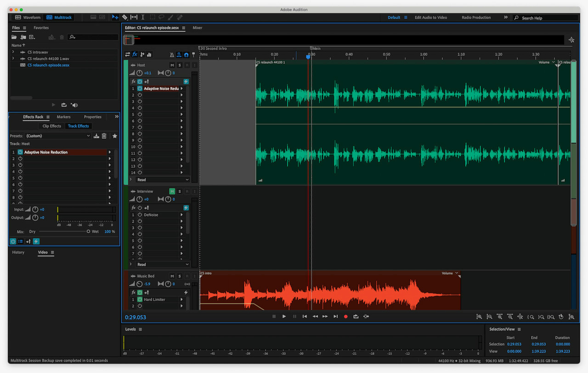This screenshot has height=373, width=588.
Task: Click New File icon in Files panel
Action: click(32, 37)
